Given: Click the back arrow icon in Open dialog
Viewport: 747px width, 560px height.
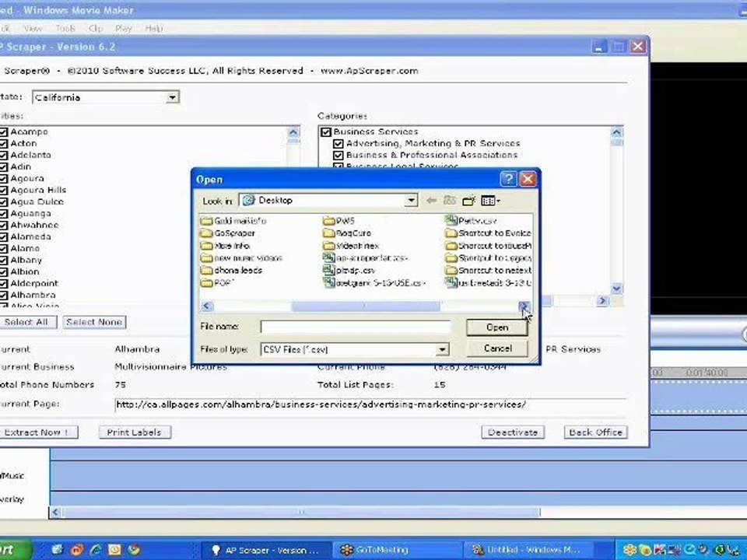Looking at the screenshot, I should pyautogui.click(x=431, y=201).
